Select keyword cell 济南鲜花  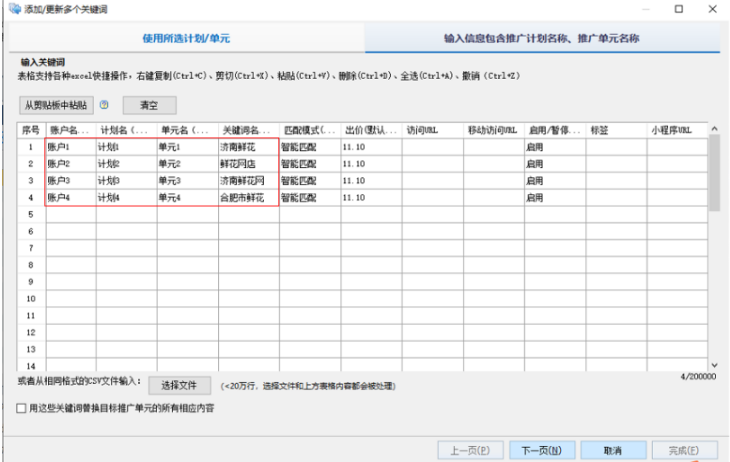click(249, 147)
